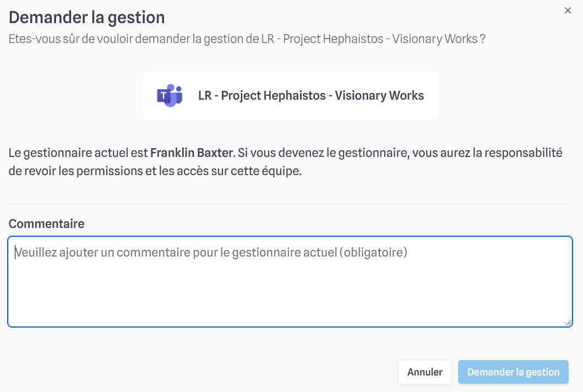Place the cursor at the comment field start
Viewport: 583px width, 392px height.
[x=15, y=253]
